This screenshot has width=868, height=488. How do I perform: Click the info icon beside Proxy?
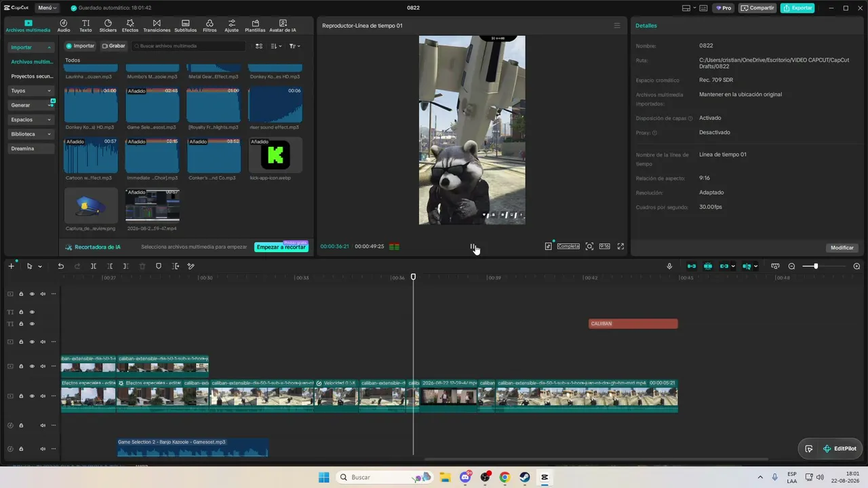point(655,133)
